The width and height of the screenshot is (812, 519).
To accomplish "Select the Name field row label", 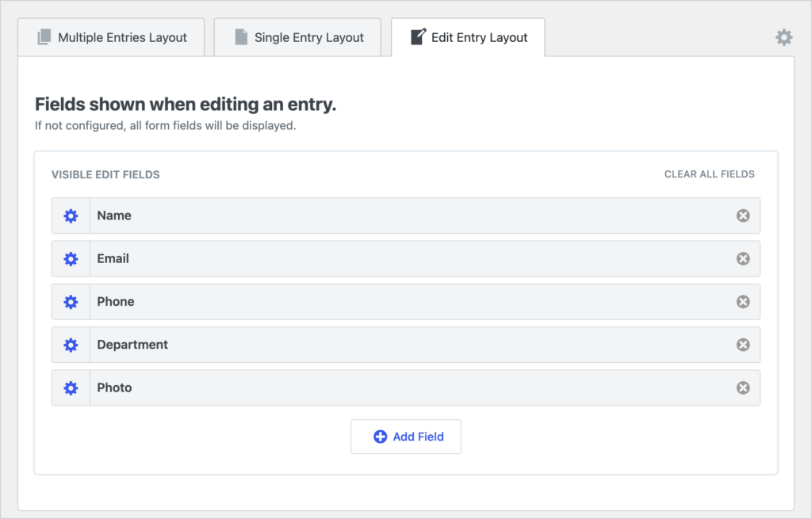I will (x=114, y=216).
